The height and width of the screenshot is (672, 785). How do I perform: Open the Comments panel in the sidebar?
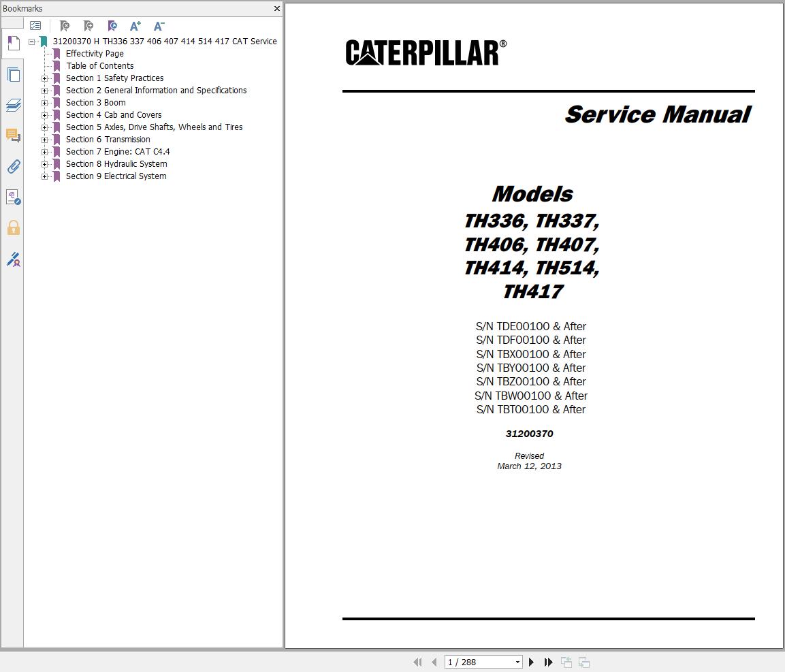pos(13,135)
